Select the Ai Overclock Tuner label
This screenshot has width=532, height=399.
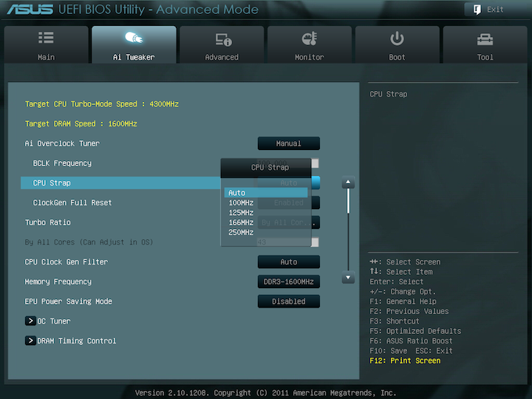pos(62,143)
